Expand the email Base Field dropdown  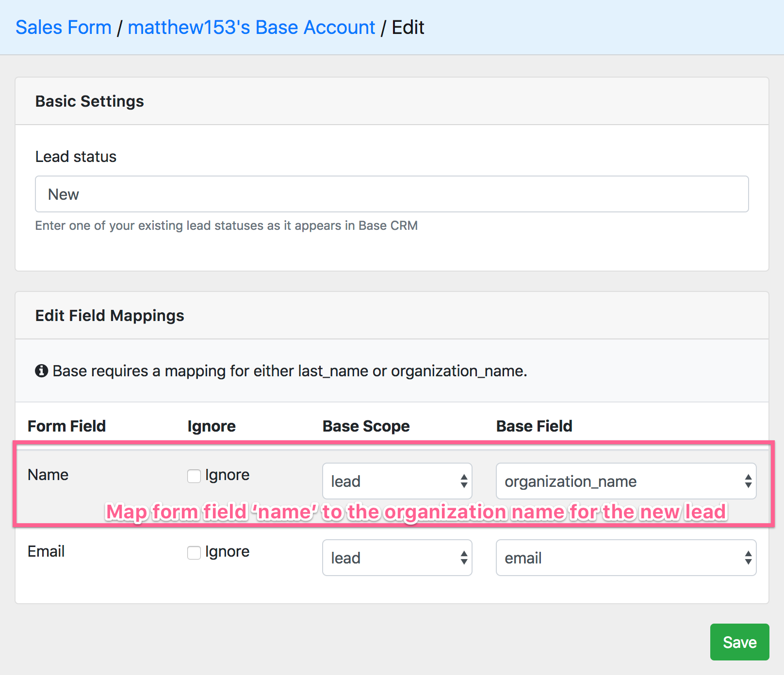click(626, 558)
